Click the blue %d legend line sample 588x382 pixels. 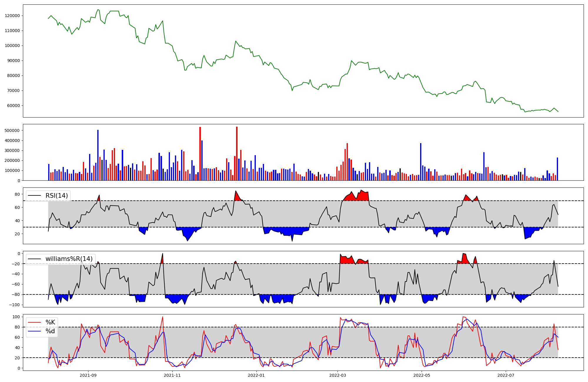pyautogui.click(x=34, y=331)
